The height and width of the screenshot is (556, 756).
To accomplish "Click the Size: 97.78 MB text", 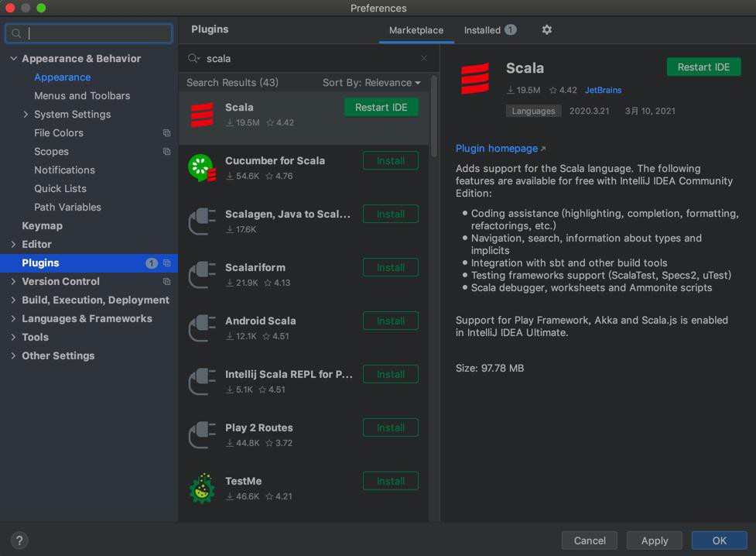I will [490, 369].
